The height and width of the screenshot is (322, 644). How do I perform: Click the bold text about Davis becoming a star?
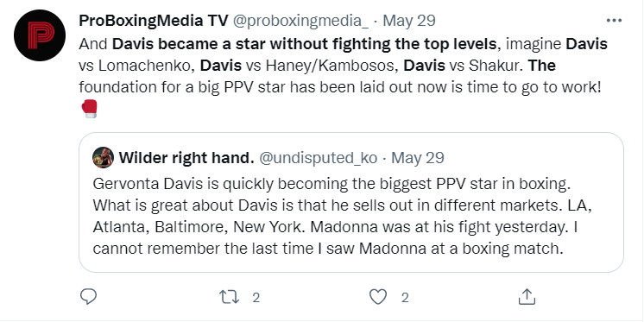305,44
